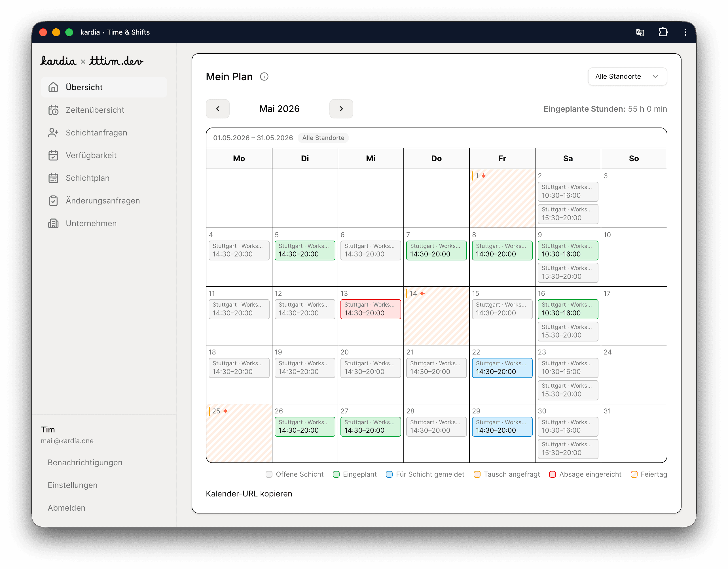728x569 pixels.
Task: Open Schichtanfragen in the sidebar
Action: 104,133
